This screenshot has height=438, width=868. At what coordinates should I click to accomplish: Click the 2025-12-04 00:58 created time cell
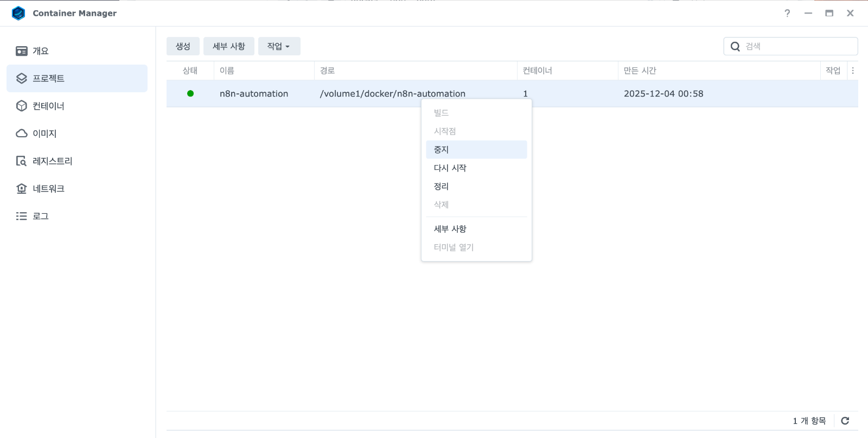pos(663,94)
